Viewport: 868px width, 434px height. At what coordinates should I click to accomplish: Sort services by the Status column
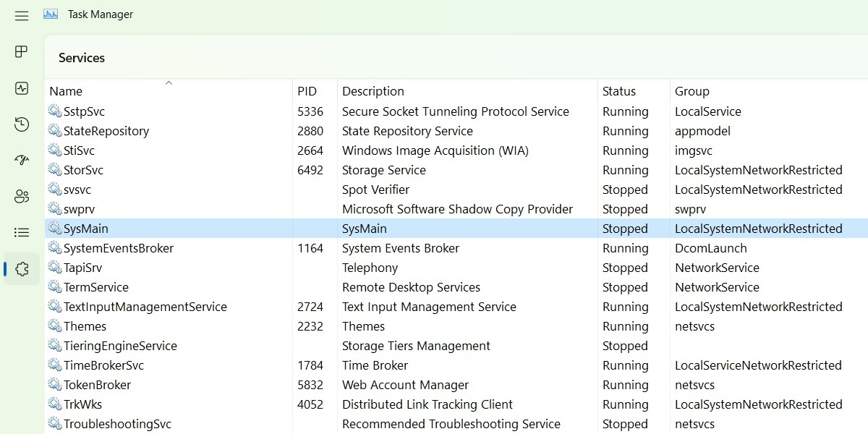point(619,91)
